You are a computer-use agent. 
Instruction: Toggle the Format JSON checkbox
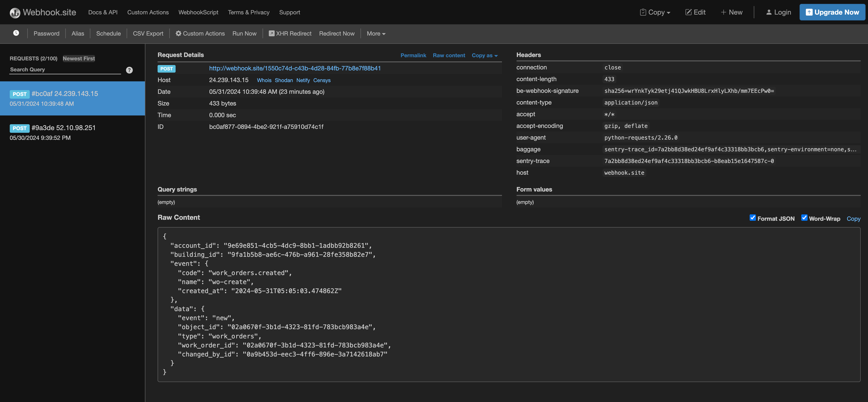coord(753,218)
